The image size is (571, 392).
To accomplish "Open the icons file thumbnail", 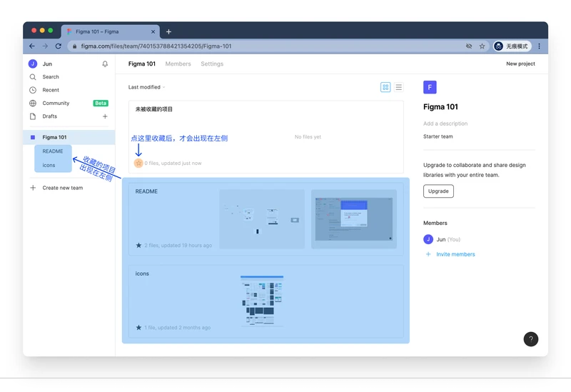I will point(262,301).
